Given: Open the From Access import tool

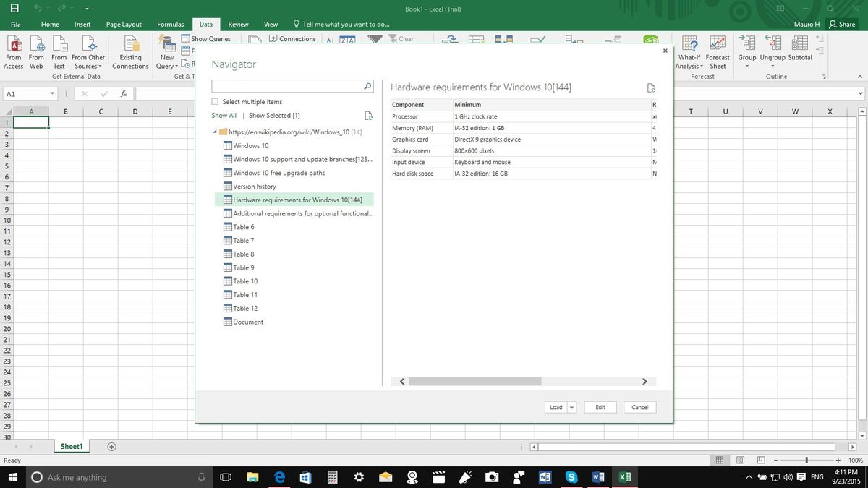Looking at the screenshot, I should point(14,54).
